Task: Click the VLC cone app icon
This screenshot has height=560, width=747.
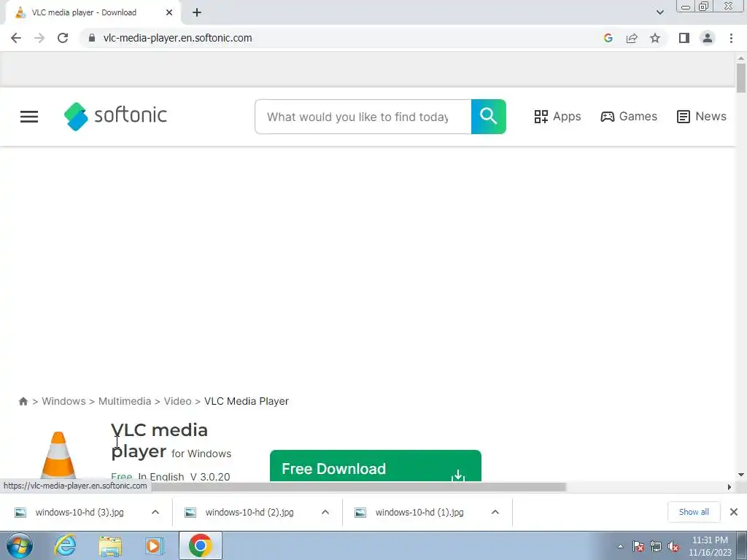Action: pyautogui.click(x=58, y=455)
